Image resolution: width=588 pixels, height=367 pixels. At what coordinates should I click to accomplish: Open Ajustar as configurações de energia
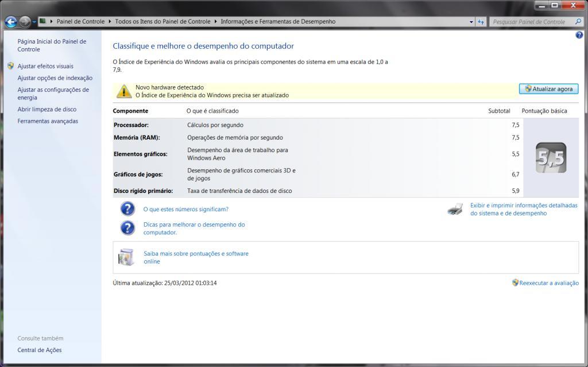click(x=53, y=94)
